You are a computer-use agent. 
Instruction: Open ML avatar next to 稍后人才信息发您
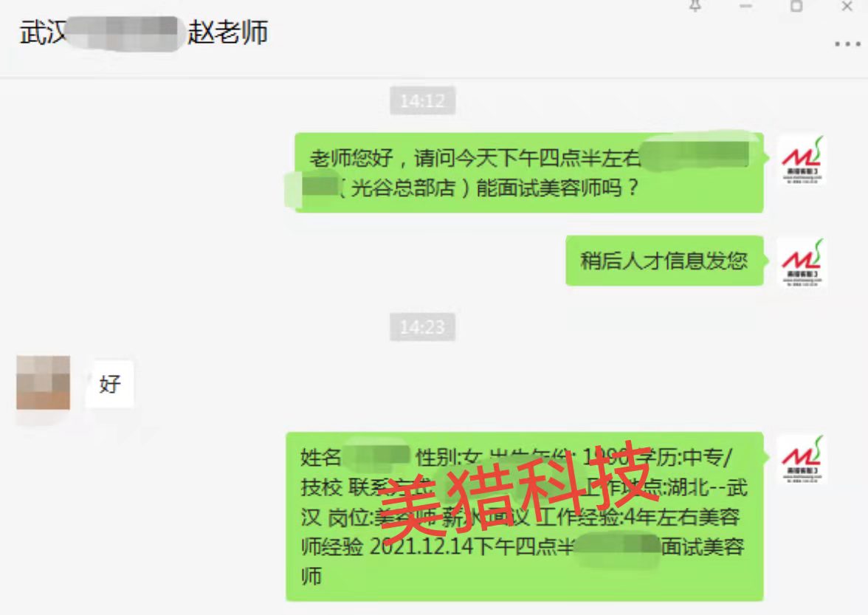802,262
